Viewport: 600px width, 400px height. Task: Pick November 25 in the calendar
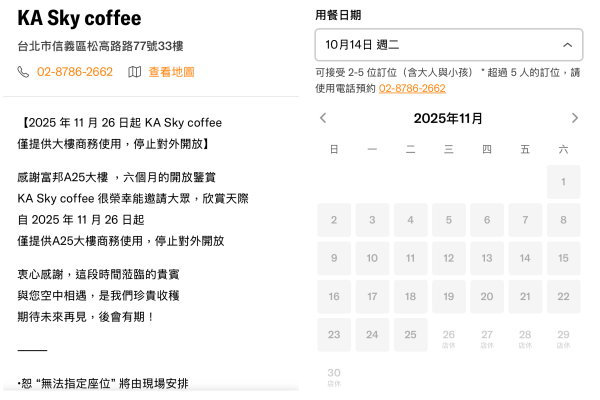click(x=411, y=335)
